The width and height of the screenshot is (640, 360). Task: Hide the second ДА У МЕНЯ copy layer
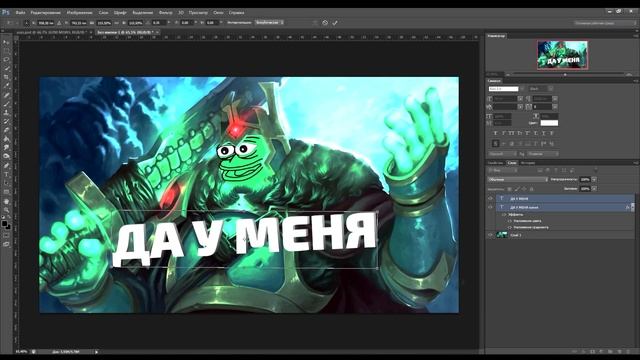[491, 207]
